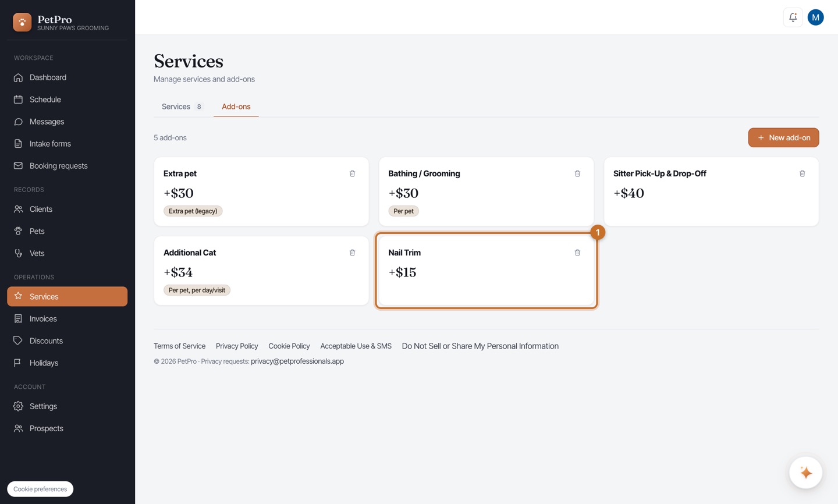Click the Services star icon in sidebar
Image resolution: width=838 pixels, height=504 pixels.
tap(18, 296)
